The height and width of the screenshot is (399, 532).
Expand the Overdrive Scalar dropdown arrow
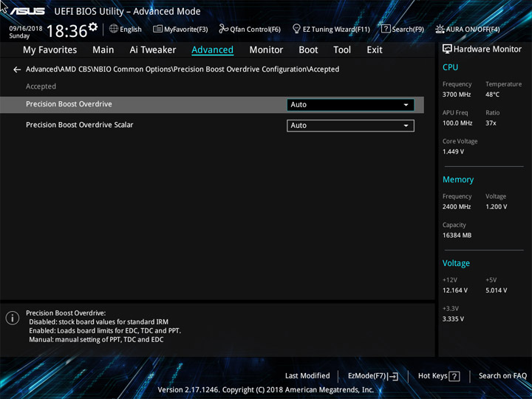point(406,126)
